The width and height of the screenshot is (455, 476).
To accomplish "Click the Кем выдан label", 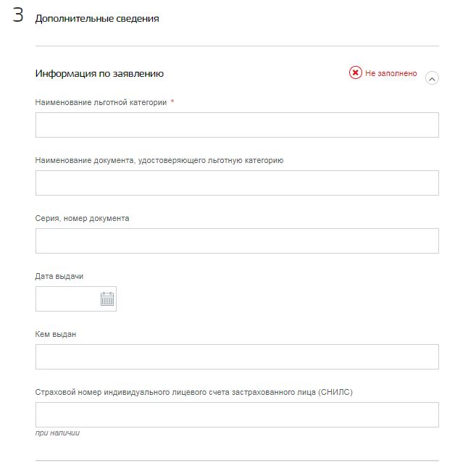I will [56, 334].
